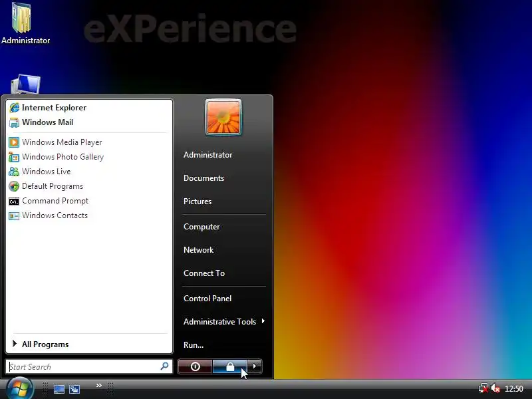
Task: Click the network tray icon
Action: pyautogui.click(x=483, y=388)
